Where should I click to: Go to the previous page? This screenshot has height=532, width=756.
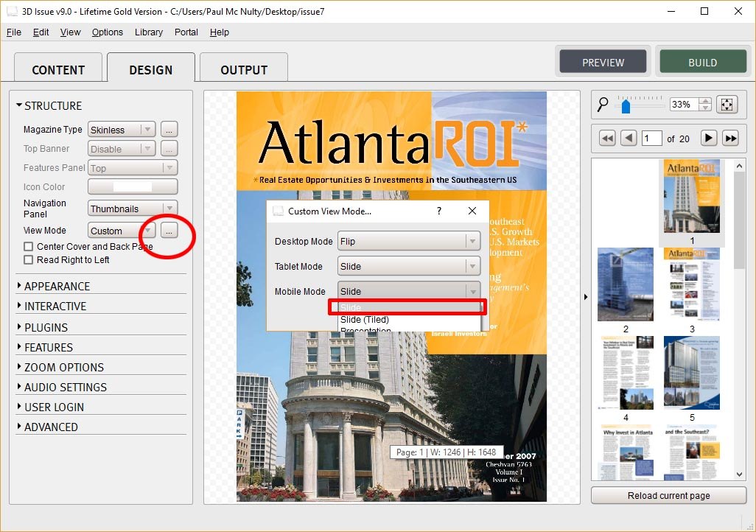[x=629, y=139]
